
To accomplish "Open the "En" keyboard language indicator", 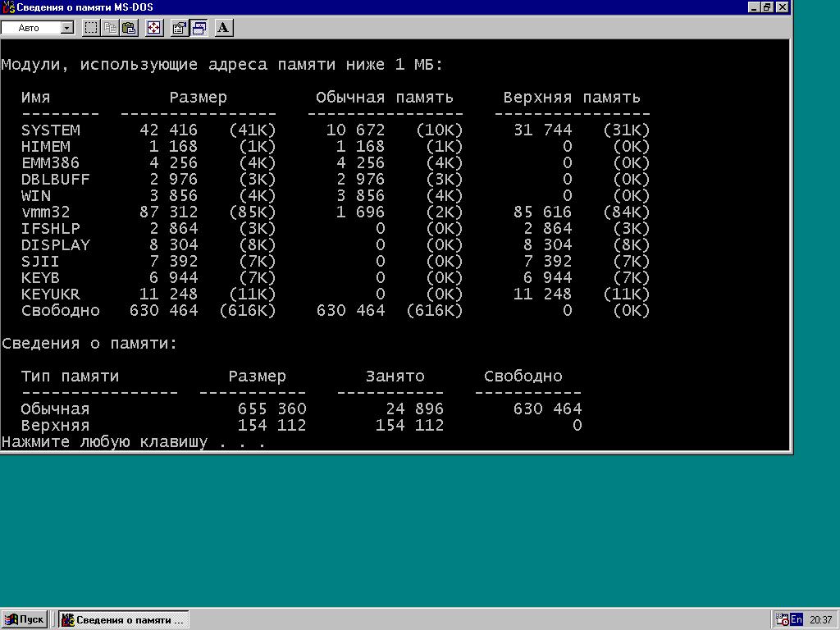I will tap(797, 620).
